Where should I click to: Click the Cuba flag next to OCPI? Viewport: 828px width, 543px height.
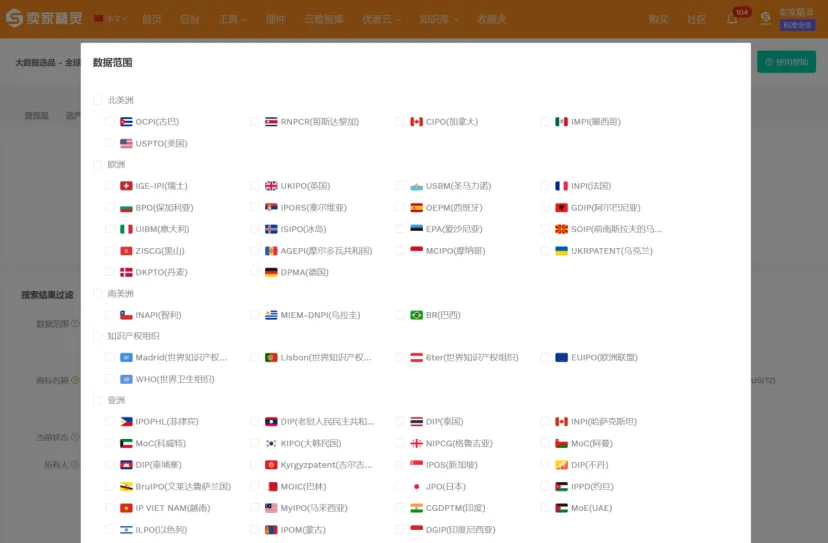(126, 121)
